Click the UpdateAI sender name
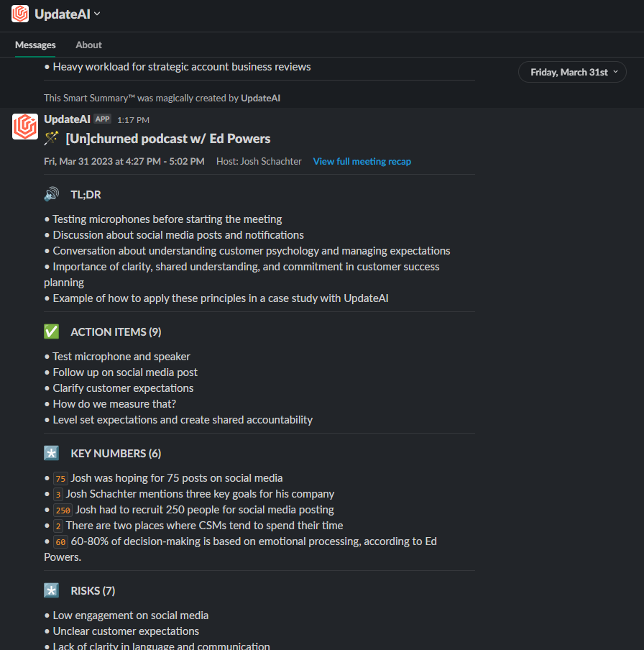Screen dimensions: 644x650 click(x=67, y=119)
